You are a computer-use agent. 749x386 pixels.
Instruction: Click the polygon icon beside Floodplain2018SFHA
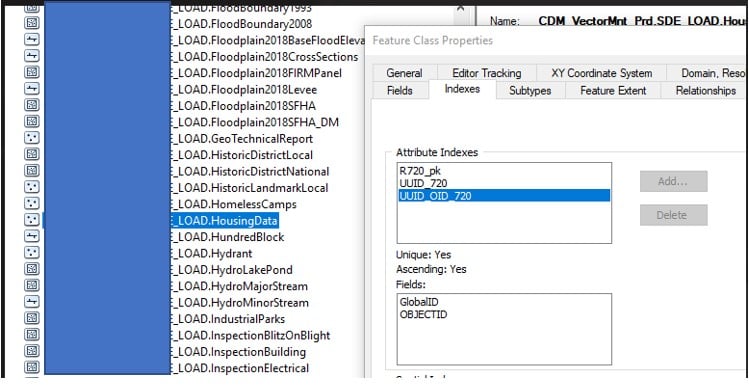point(32,105)
